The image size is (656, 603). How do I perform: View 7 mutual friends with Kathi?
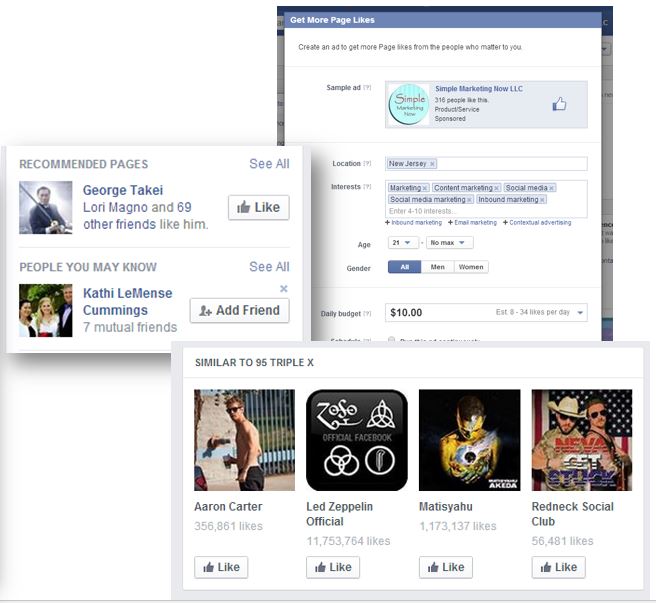[x=130, y=327]
